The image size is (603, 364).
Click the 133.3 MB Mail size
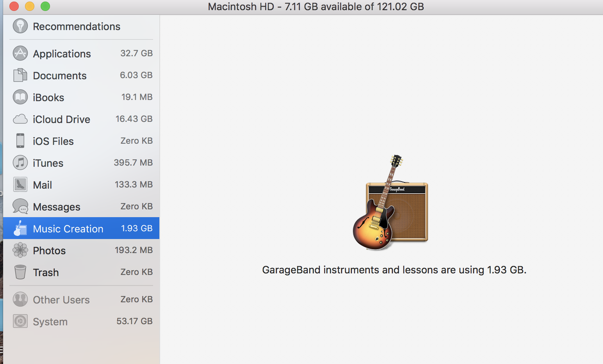click(x=134, y=184)
